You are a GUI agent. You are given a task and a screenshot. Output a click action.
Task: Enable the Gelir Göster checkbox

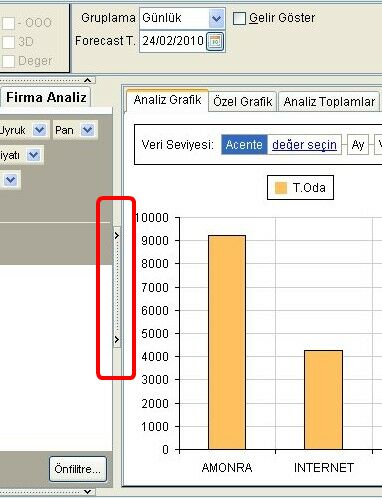pyautogui.click(x=239, y=18)
